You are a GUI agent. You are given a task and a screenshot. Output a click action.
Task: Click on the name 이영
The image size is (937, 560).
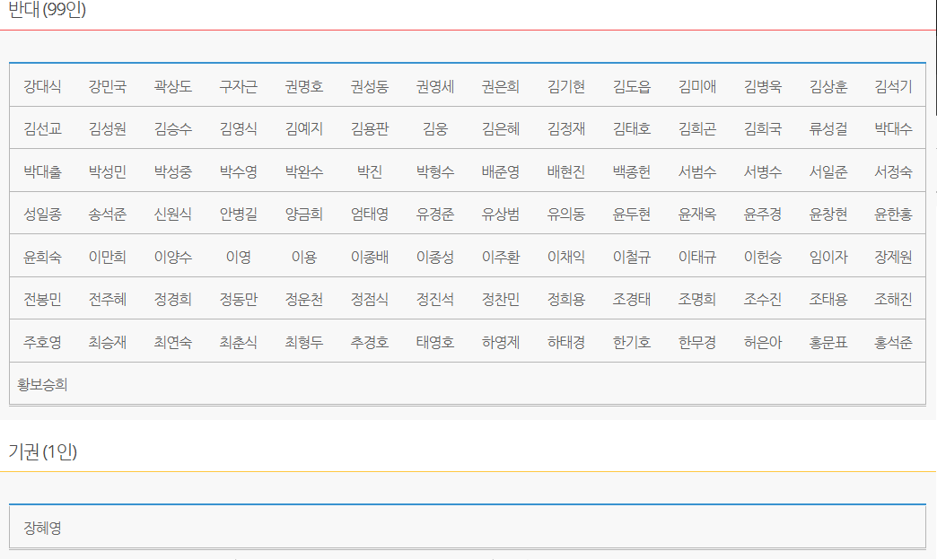(239, 258)
